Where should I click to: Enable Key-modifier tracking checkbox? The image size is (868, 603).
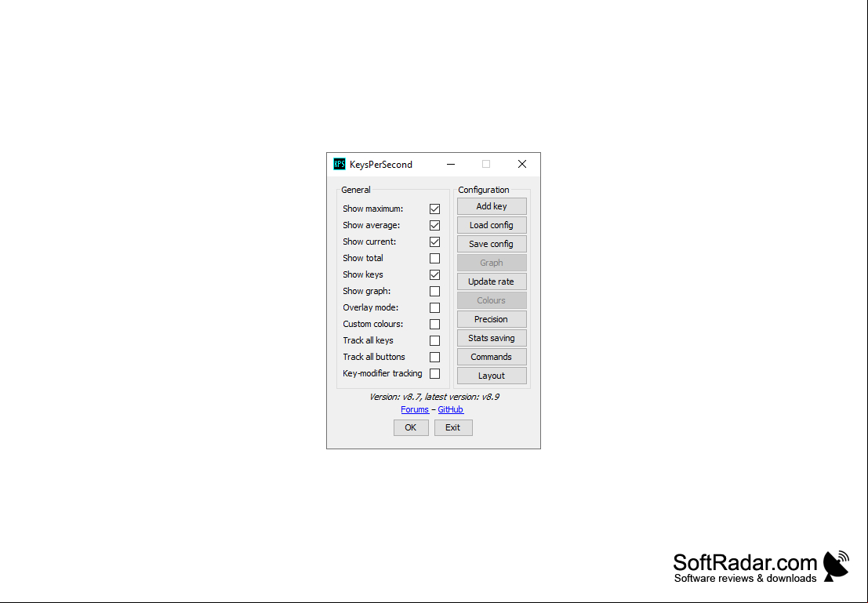coord(434,374)
